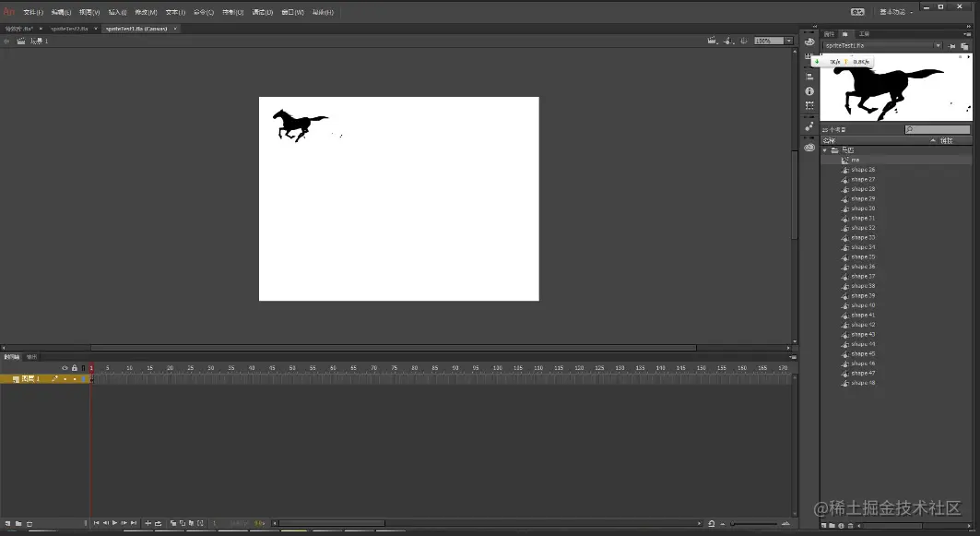The image size is (980, 536).
Task: Click the back arrow in edit bar
Action: pyautogui.click(x=6, y=42)
